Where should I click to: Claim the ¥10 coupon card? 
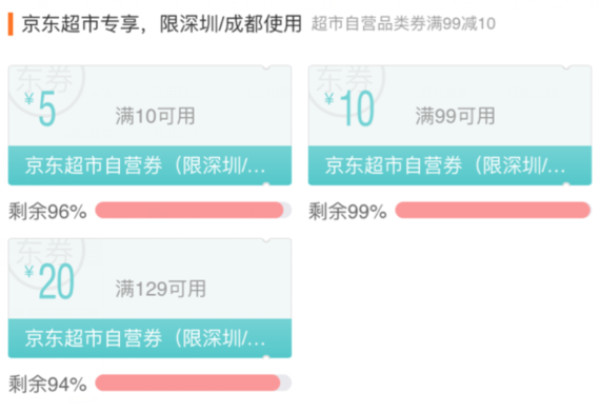point(450,125)
